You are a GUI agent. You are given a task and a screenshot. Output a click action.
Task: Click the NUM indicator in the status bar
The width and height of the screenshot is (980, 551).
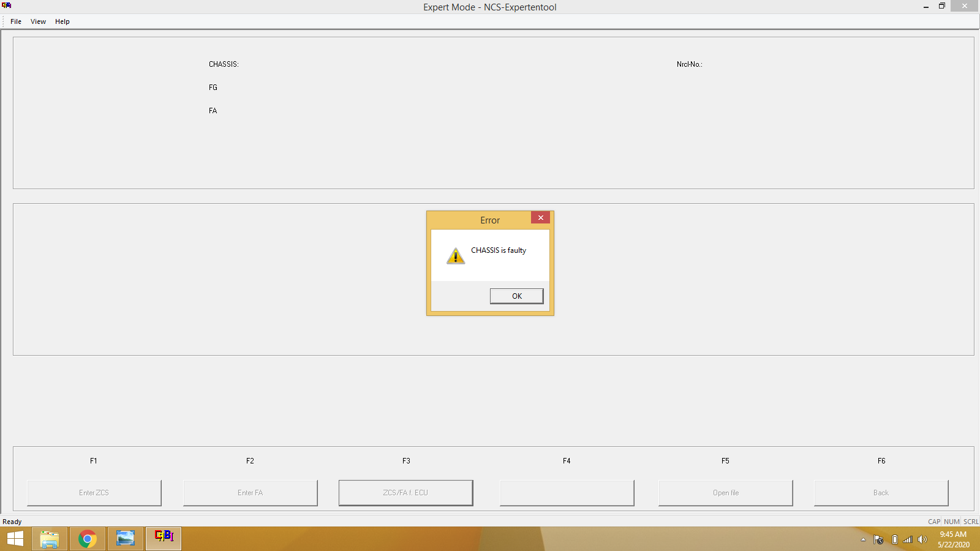[x=952, y=522]
